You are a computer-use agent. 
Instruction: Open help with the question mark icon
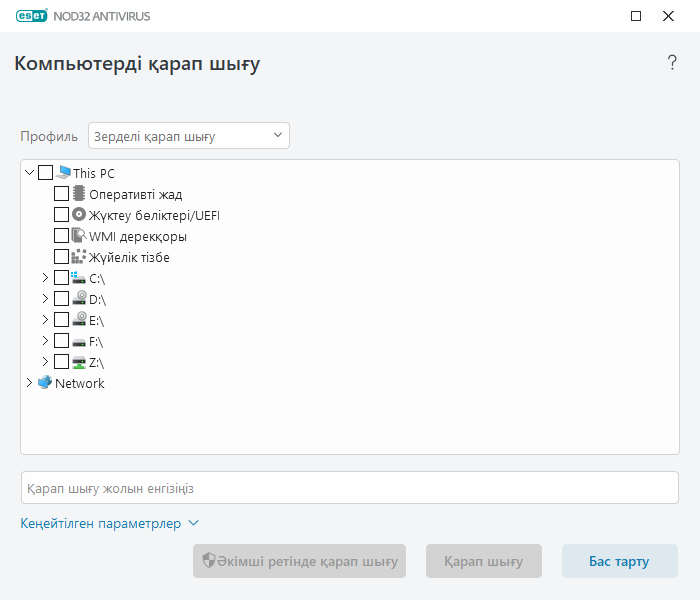[x=672, y=63]
